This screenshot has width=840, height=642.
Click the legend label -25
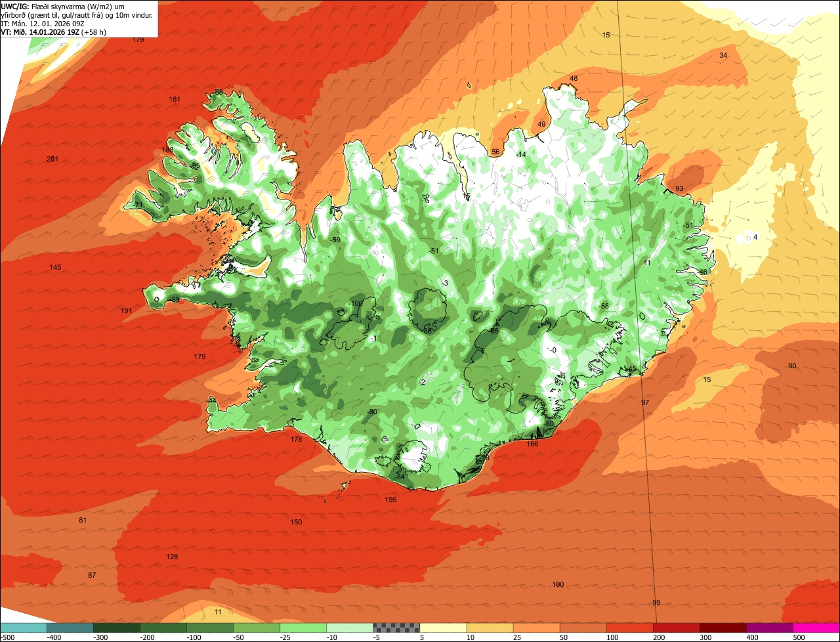click(287, 637)
